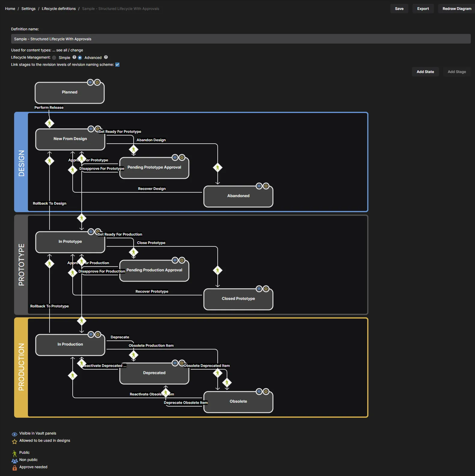Select Simple lifecycle management radio
This screenshot has width=475, height=476.
(x=54, y=58)
